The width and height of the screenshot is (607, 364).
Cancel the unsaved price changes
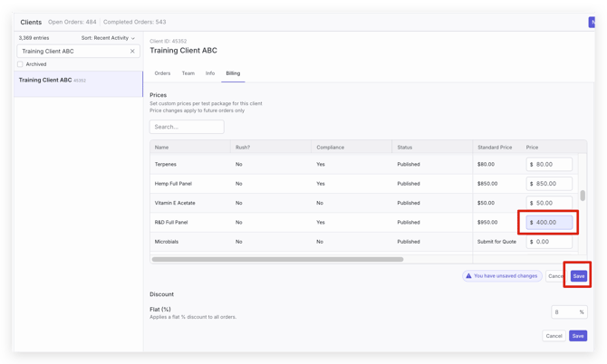[555, 276]
